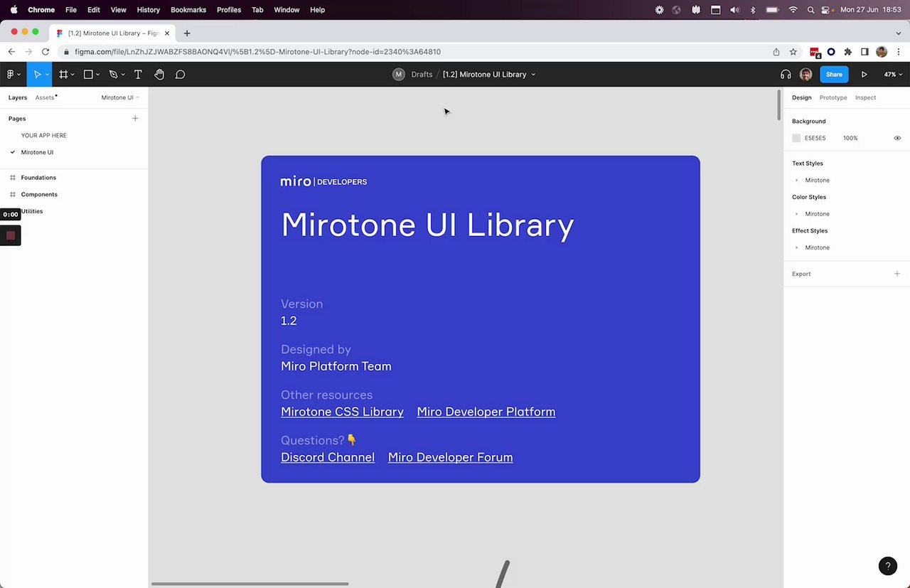The width and height of the screenshot is (910, 588).
Task: Click the horizontal canvas scrollbar
Action: [x=250, y=584]
